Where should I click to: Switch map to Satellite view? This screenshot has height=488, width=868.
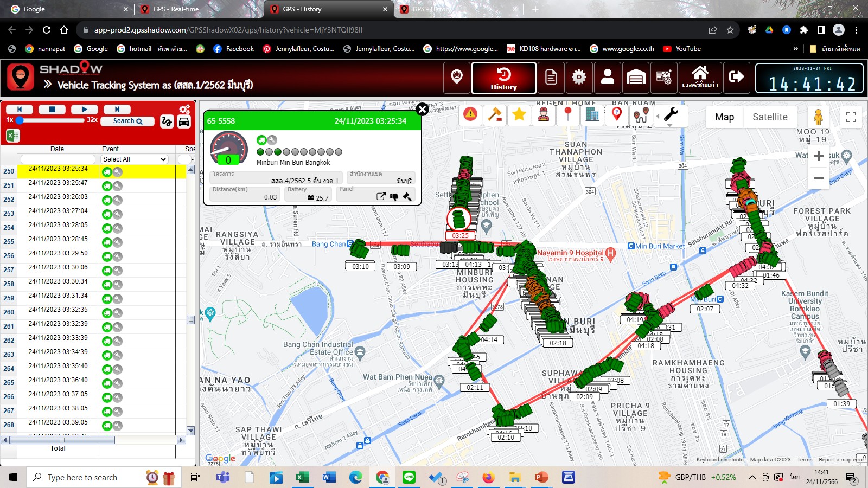(x=769, y=117)
